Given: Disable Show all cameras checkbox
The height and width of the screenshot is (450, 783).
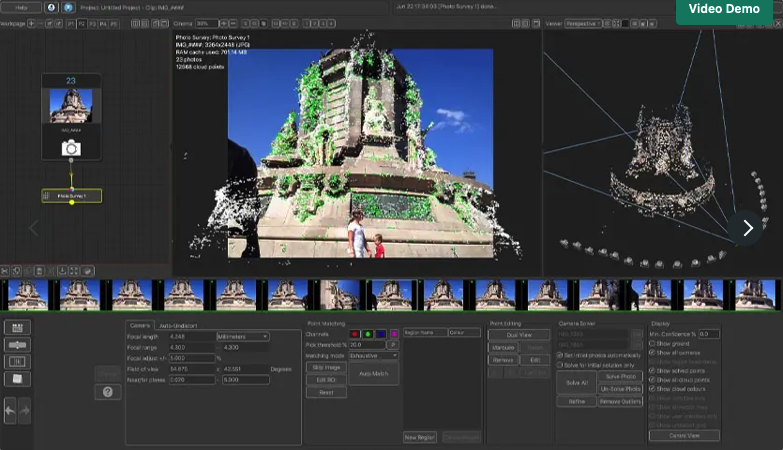Looking at the screenshot, I should pyautogui.click(x=653, y=352).
